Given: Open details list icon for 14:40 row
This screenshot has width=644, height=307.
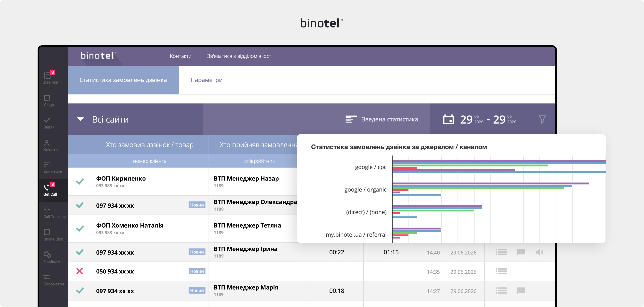Looking at the screenshot, I should click(x=501, y=252).
